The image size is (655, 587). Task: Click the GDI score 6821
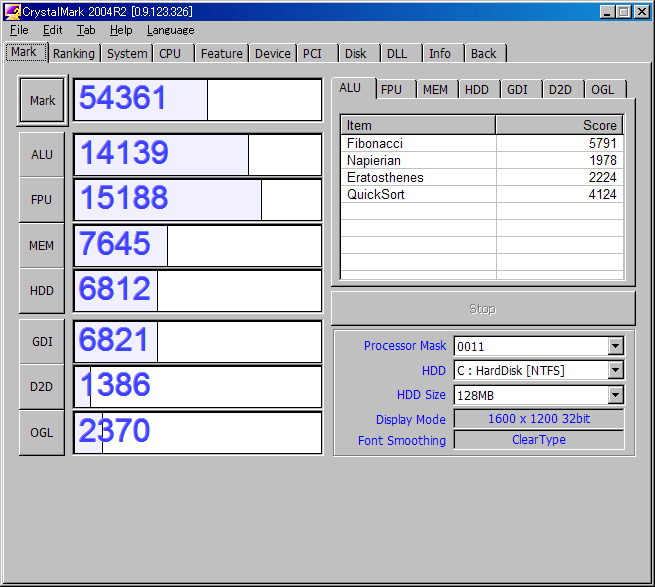click(114, 340)
